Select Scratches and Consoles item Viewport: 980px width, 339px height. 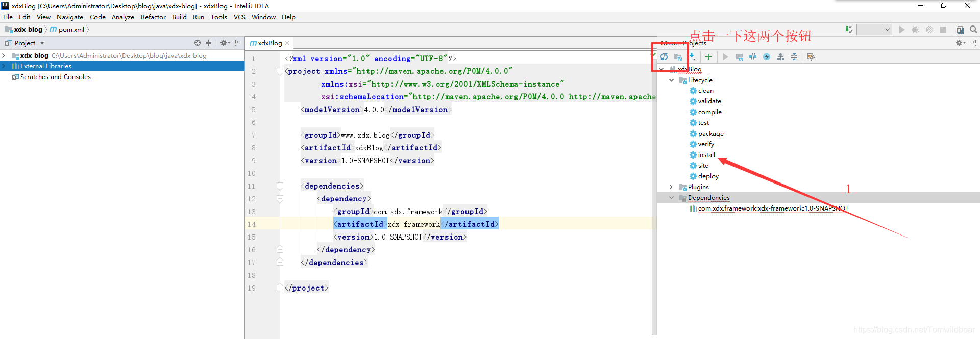pyautogui.click(x=55, y=77)
